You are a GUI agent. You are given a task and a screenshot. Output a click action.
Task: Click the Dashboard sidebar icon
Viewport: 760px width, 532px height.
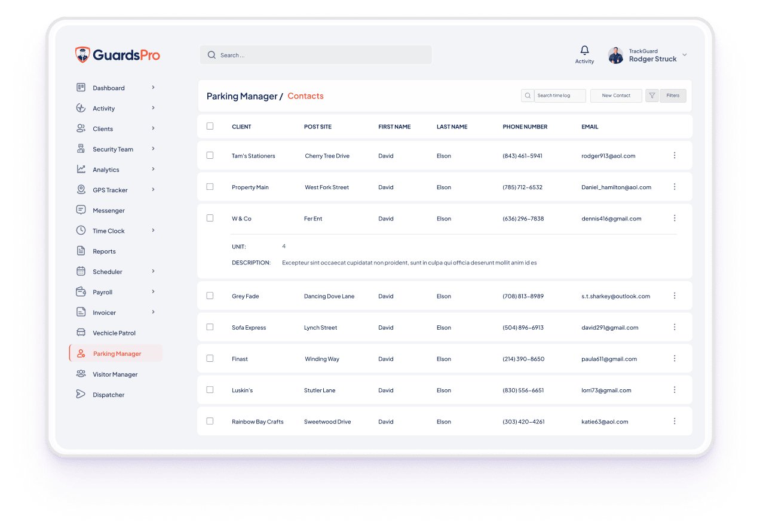pos(81,88)
